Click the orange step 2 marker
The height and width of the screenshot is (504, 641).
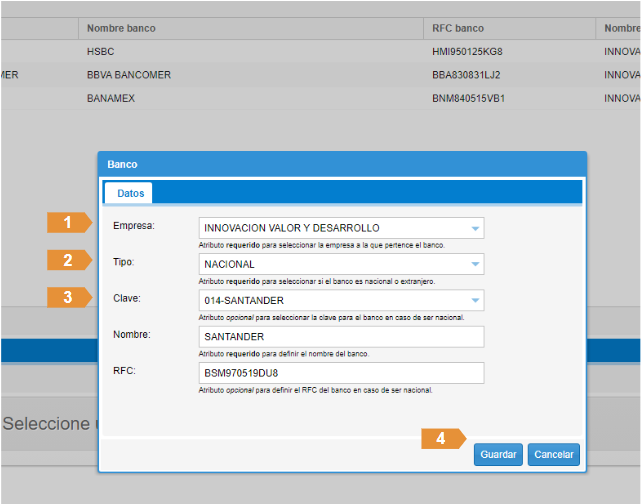tap(69, 260)
